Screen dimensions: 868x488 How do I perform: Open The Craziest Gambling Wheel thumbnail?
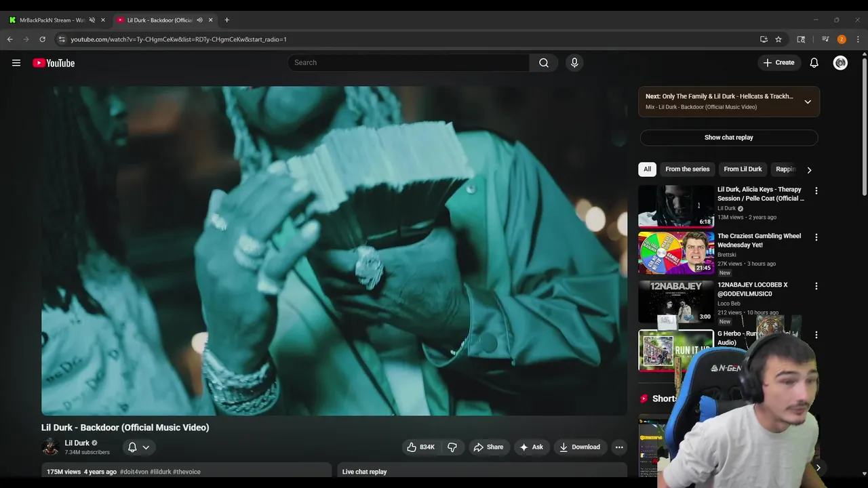pyautogui.click(x=676, y=253)
